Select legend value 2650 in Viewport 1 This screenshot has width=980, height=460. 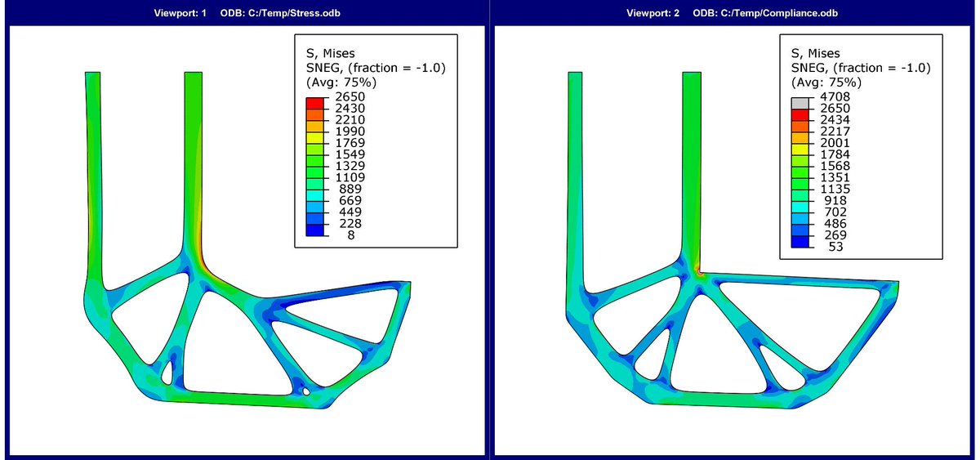[x=349, y=96]
